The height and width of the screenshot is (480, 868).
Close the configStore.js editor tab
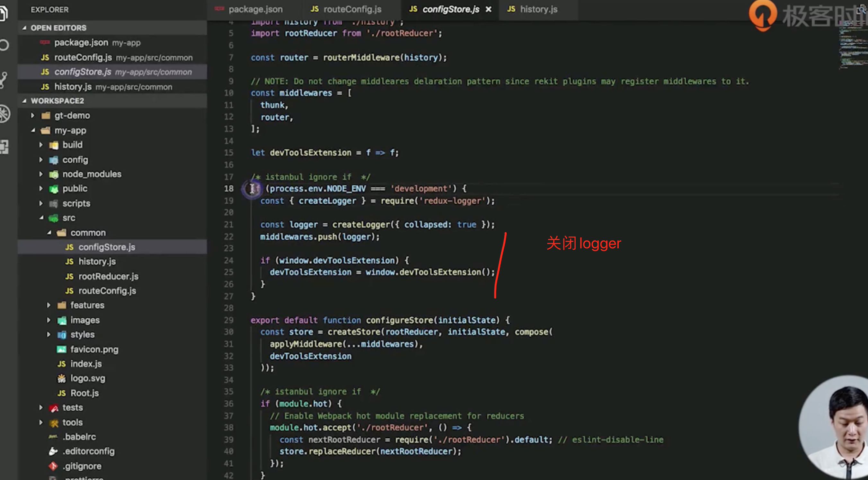(x=488, y=9)
